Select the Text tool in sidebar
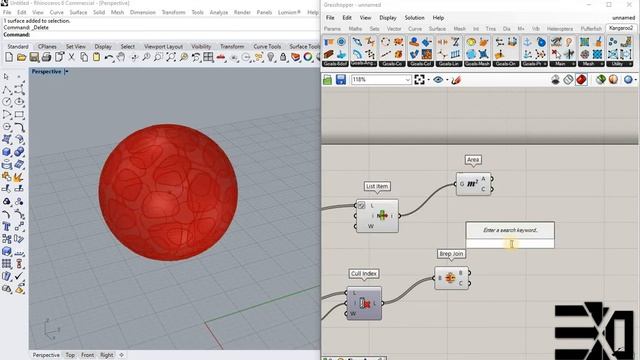Image resolution: width=640 pixels, height=360 pixels. pyautogui.click(x=6, y=227)
